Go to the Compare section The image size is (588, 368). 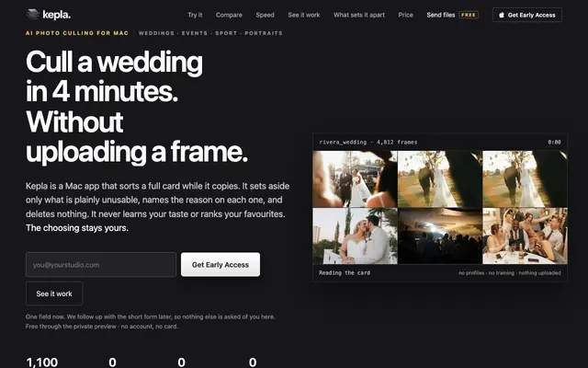click(x=229, y=15)
